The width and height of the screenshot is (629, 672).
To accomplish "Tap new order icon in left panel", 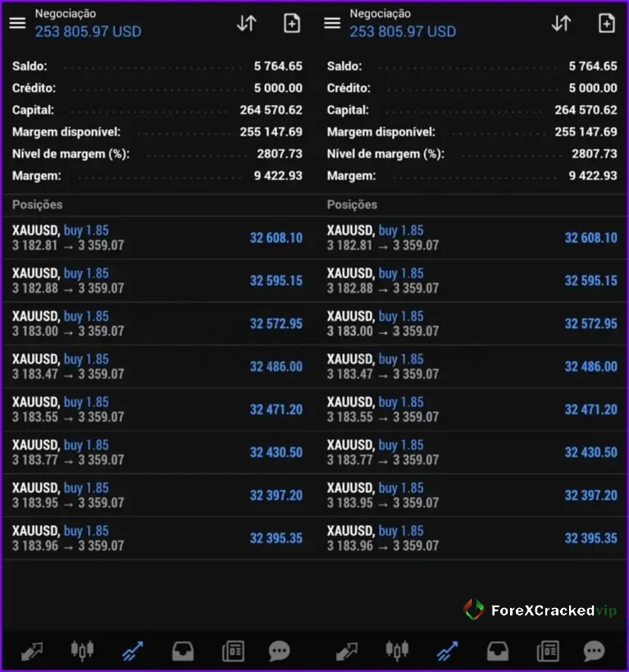I will pos(292,23).
